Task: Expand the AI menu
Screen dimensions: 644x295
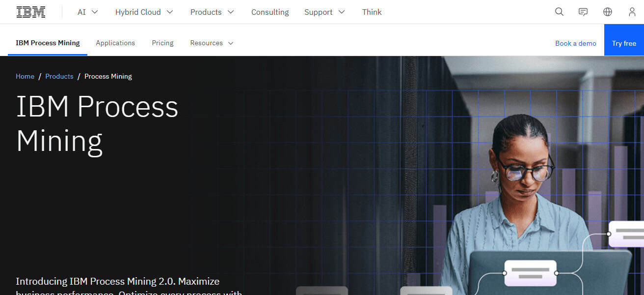Action: pos(88,12)
